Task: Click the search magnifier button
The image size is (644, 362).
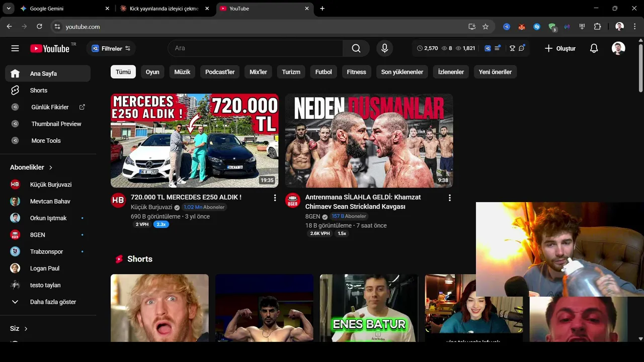Action: 356,48
